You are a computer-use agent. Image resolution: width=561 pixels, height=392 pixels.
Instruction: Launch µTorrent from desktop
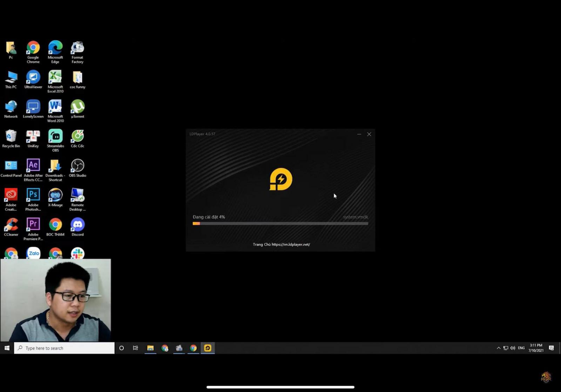(77, 109)
